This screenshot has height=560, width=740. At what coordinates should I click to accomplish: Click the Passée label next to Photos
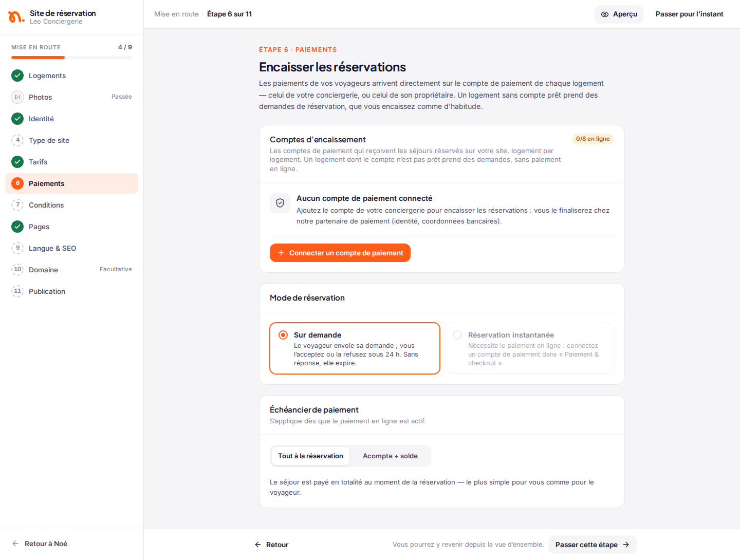pyautogui.click(x=122, y=97)
